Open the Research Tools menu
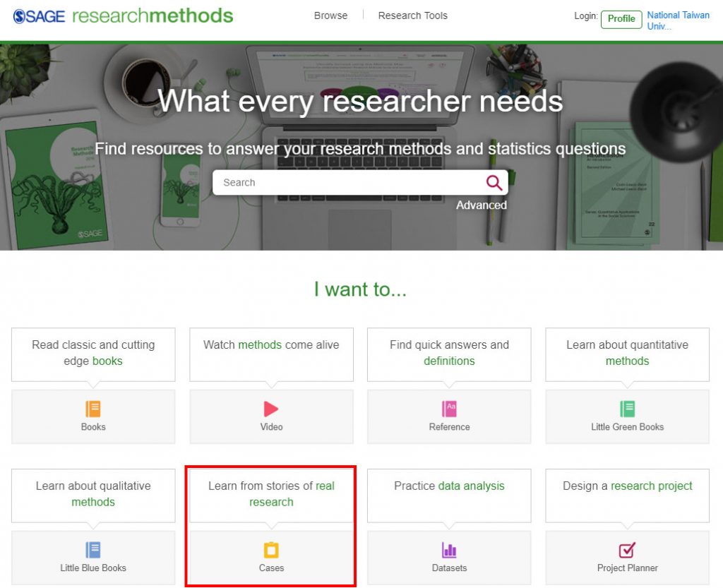This screenshot has width=723, height=588. (x=412, y=16)
